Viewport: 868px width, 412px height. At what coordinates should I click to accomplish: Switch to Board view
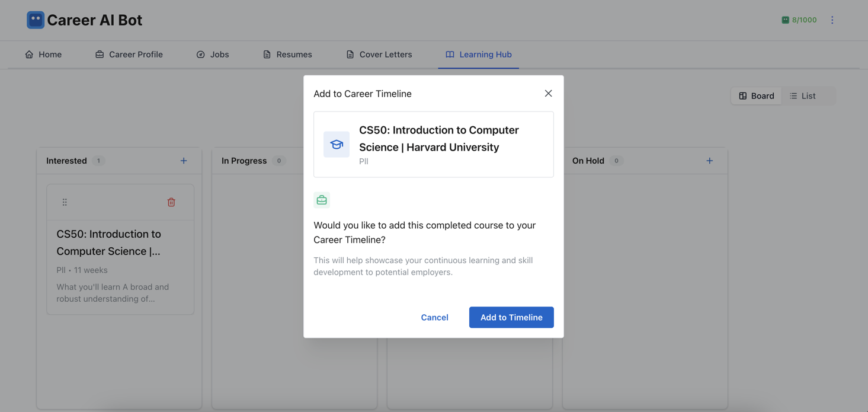[x=757, y=96]
